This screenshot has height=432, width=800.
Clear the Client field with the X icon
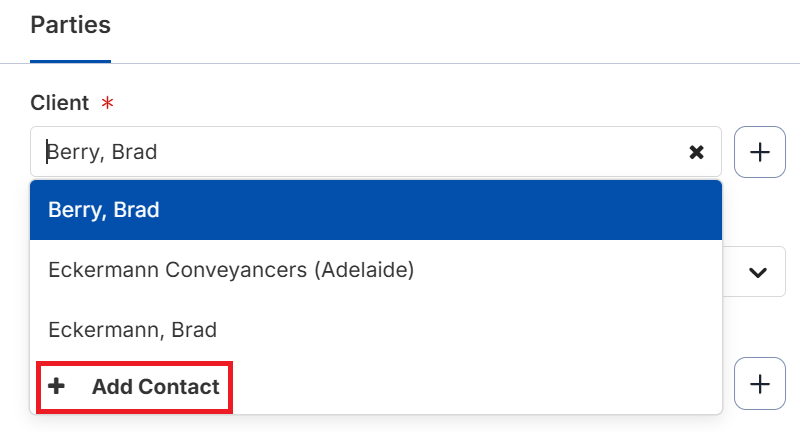click(697, 152)
